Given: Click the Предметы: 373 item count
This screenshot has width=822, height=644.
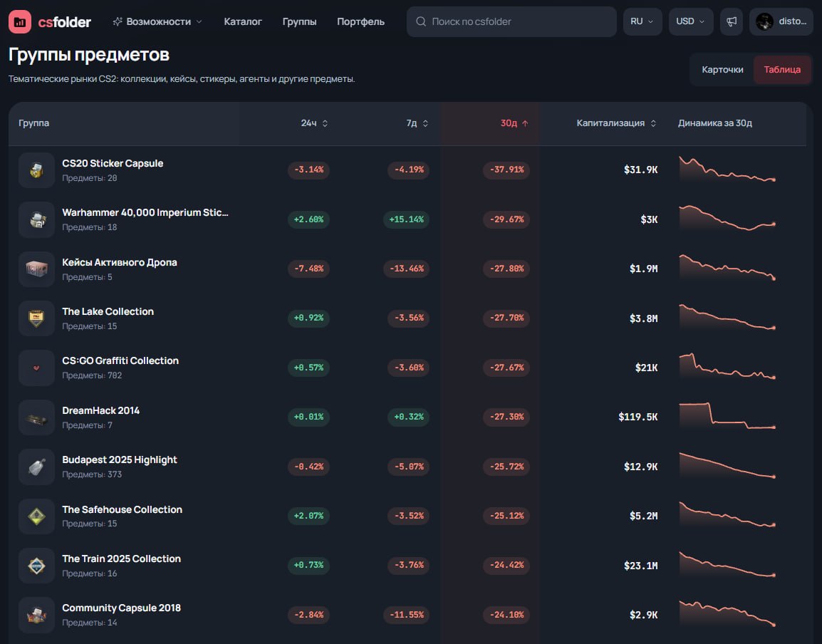Looking at the screenshot, I should pos(93,474).
